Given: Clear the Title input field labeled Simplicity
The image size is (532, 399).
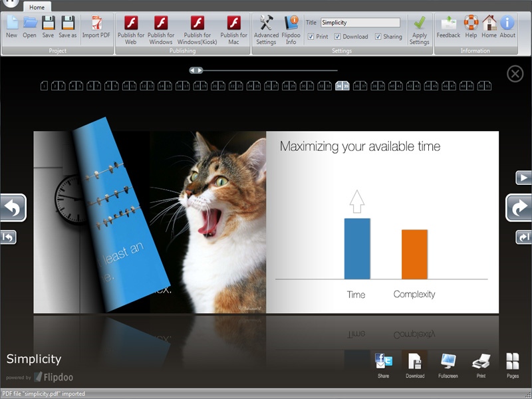Looking at the screenshot, I should click(359, 22).
